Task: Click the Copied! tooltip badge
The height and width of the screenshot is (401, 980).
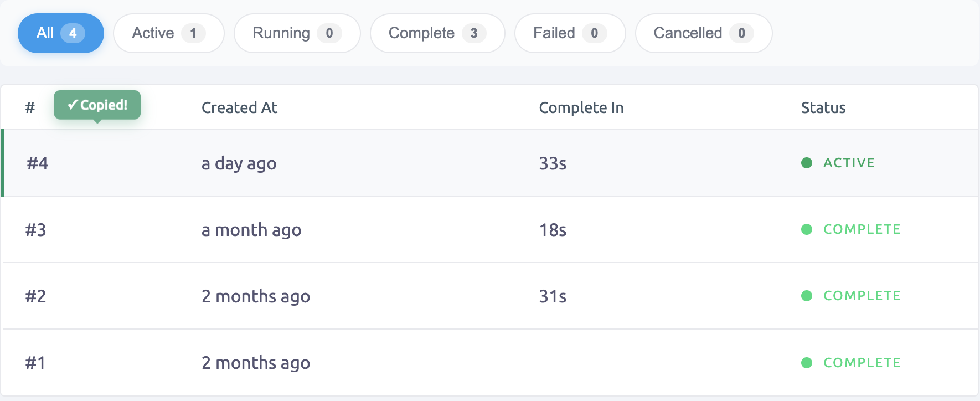Action: [97, 105]
